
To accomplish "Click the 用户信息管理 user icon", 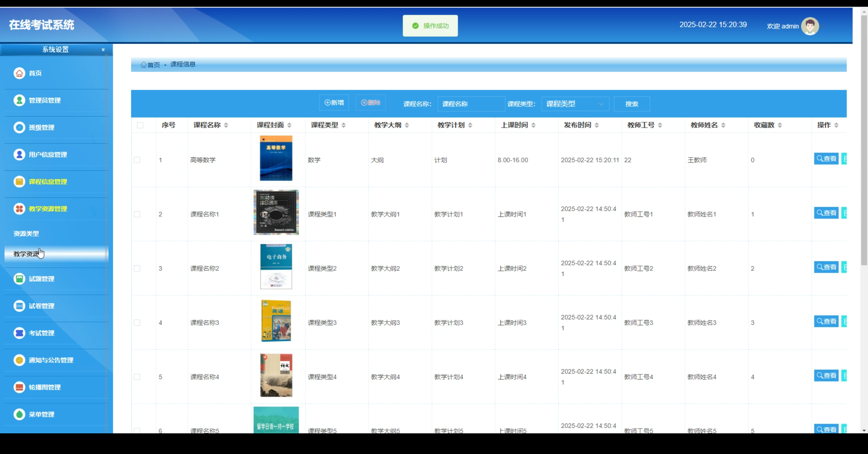I will 19,154.
